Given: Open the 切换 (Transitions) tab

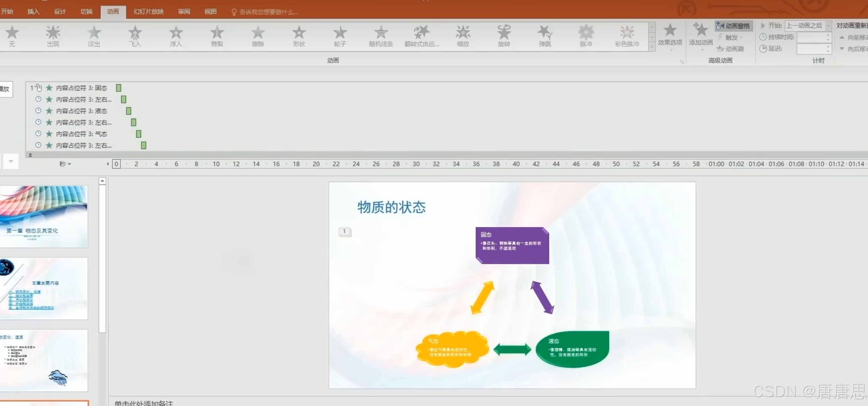Looking at the screenshot, I should tap(87, 12).
